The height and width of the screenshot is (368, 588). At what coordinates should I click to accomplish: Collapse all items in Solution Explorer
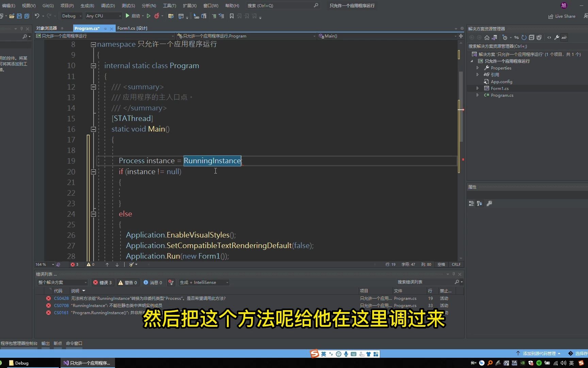pyautogui.click(x=532, y=38)
